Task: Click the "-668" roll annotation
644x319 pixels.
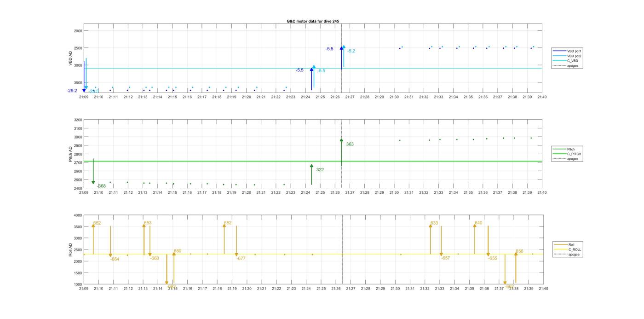Action: [x=155, y=258]
